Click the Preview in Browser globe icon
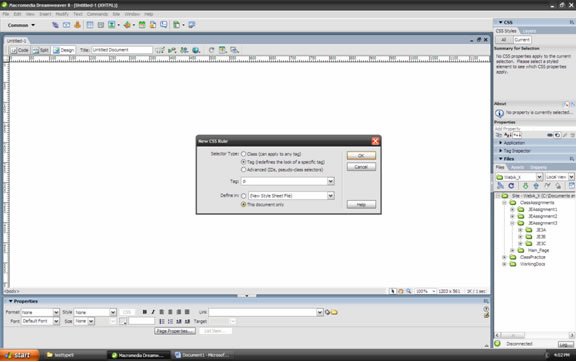Viewport: 577px width, 362px height. point(196,50)
